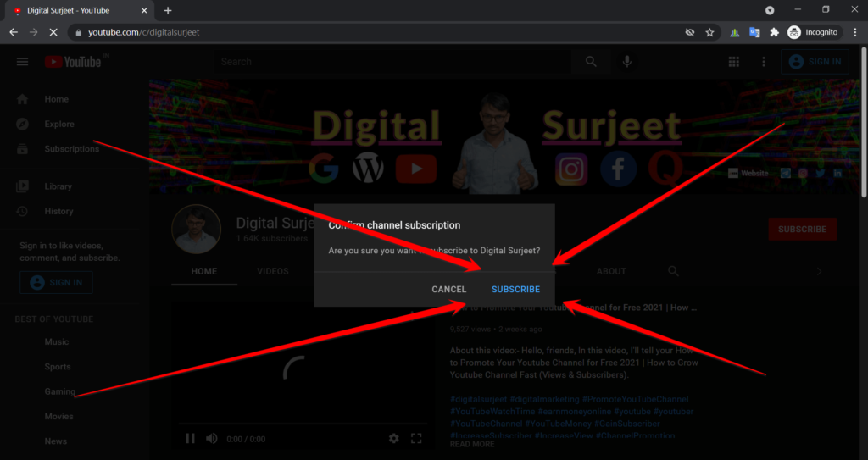Click the Incognito profile button
The width and height of the screenshot is (868, 460).
(x=815, y=33)
